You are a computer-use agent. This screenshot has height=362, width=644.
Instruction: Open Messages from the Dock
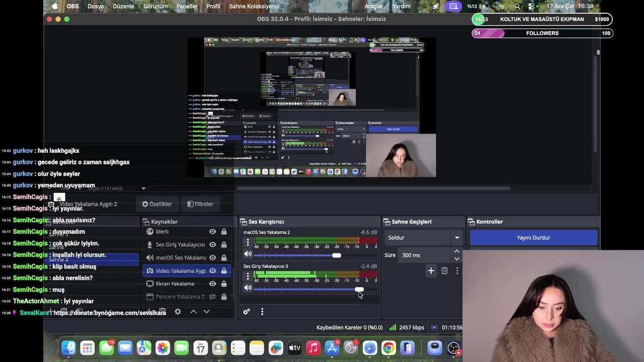[106, 348]
